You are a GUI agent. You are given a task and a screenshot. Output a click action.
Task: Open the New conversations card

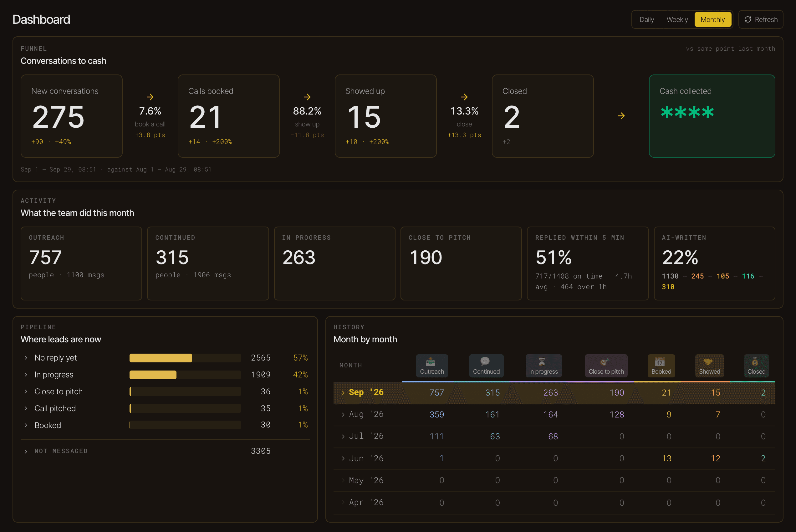(72, 116)
